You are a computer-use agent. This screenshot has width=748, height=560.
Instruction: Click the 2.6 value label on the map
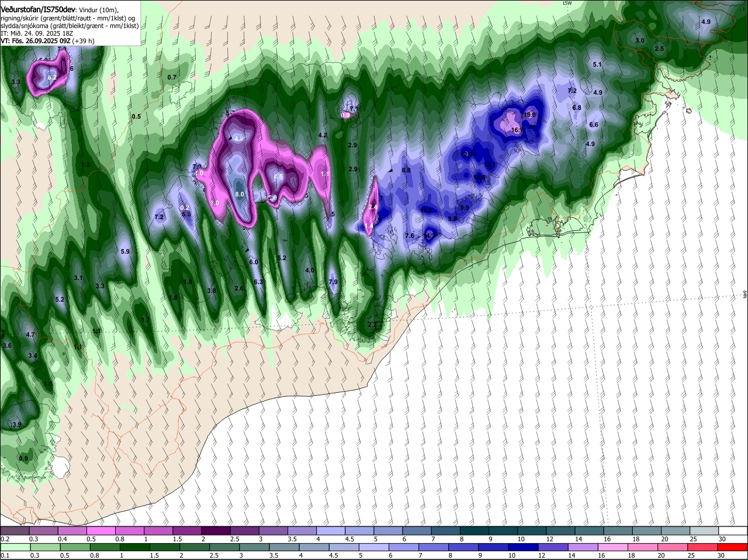(x=239, y=288)
